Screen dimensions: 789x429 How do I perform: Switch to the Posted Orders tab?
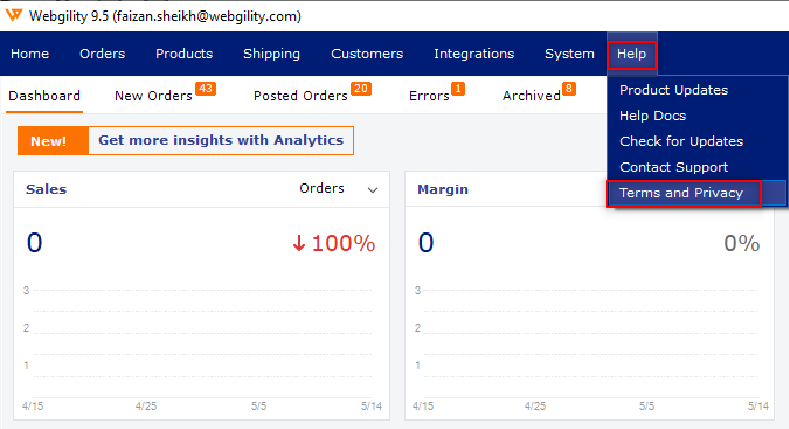click(x=300, y=96)
